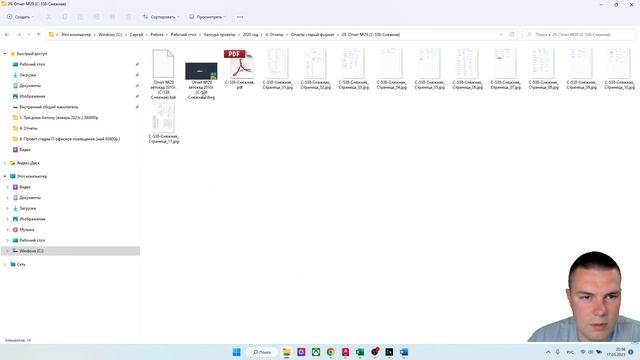Open Изображения under Quick access
The image size is (640, 360).
(x=32, y=96)
